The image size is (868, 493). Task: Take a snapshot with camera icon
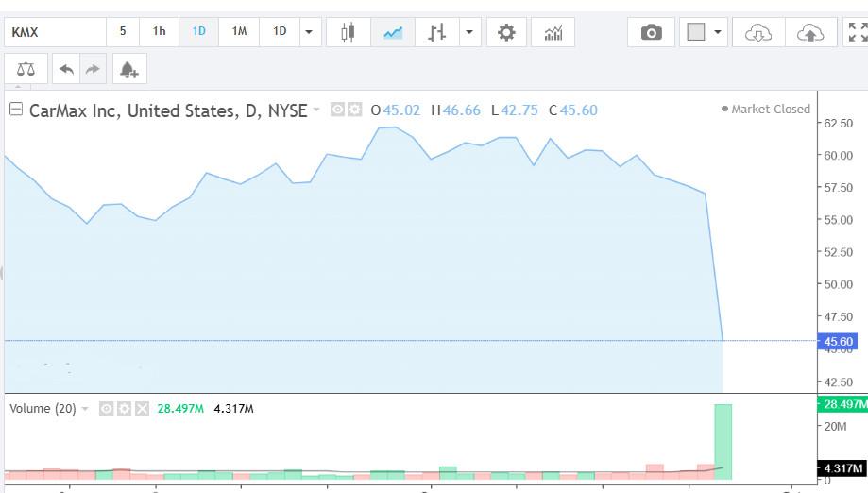tap(651, 33)
